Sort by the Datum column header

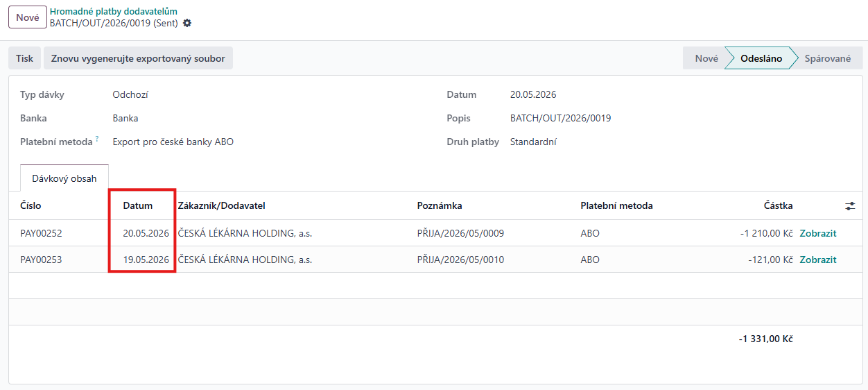click(138, 205)
